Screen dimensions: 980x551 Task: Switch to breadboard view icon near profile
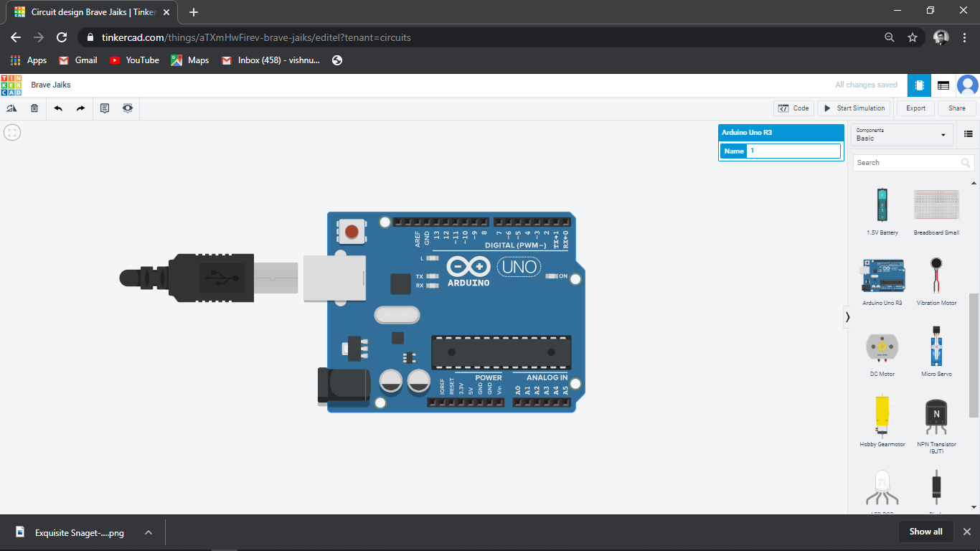coord(943,85)
